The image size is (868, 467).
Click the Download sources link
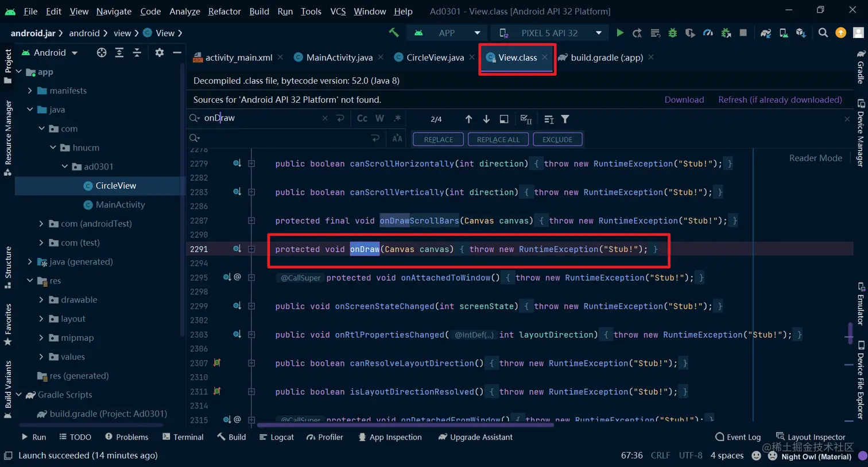pos(684,99)
